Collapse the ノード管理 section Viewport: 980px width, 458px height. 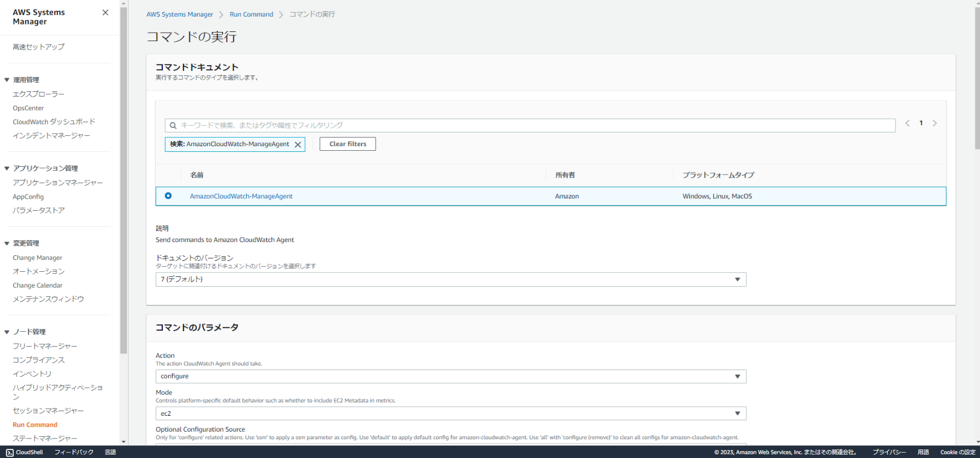[x=7, y=332]
